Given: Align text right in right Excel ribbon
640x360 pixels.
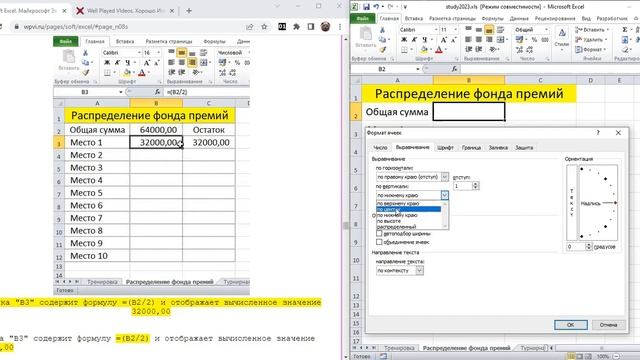Looking at the screenshot, I should tap(489, 40).
